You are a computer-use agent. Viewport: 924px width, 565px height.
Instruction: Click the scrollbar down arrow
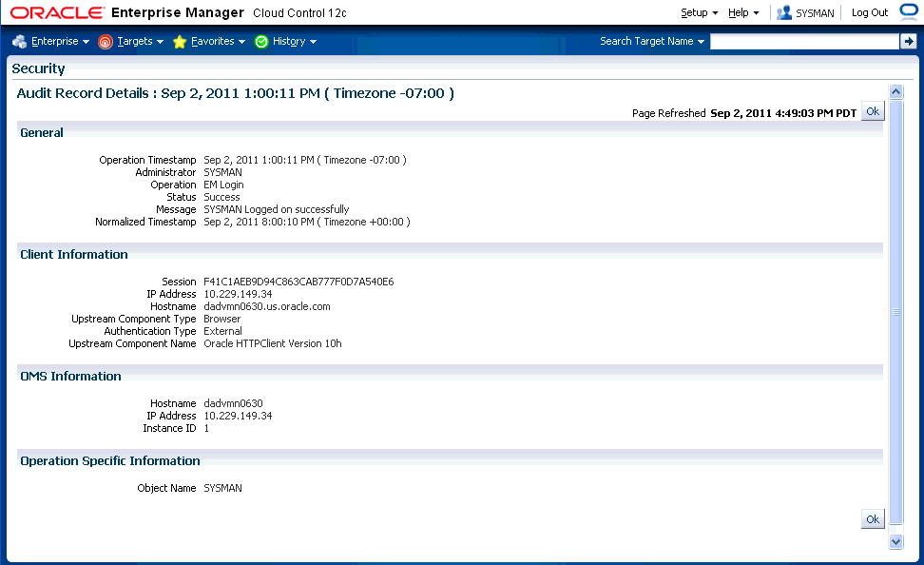coord(895,541)
